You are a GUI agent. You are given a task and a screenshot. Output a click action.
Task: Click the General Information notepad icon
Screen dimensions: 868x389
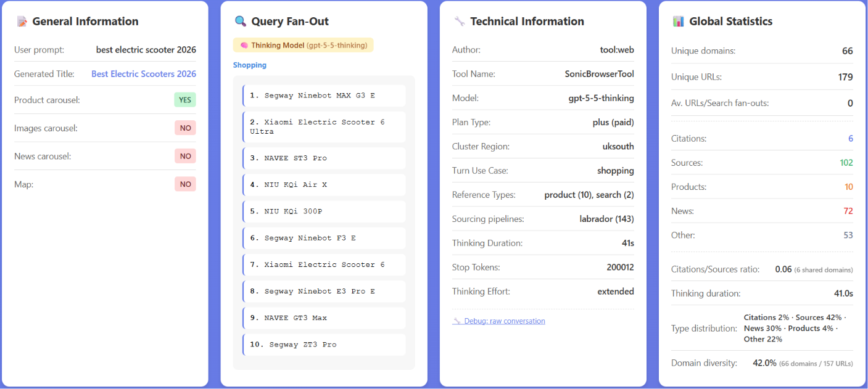click(22, 22)
